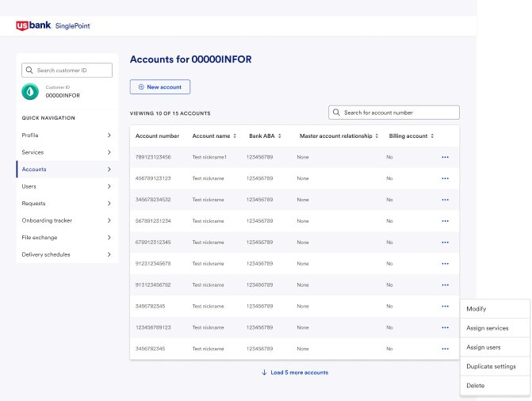The height and width of the screenshot is (401, 532).
Task: Choose Assign services from context menu
Action: (x=495, y=328)
